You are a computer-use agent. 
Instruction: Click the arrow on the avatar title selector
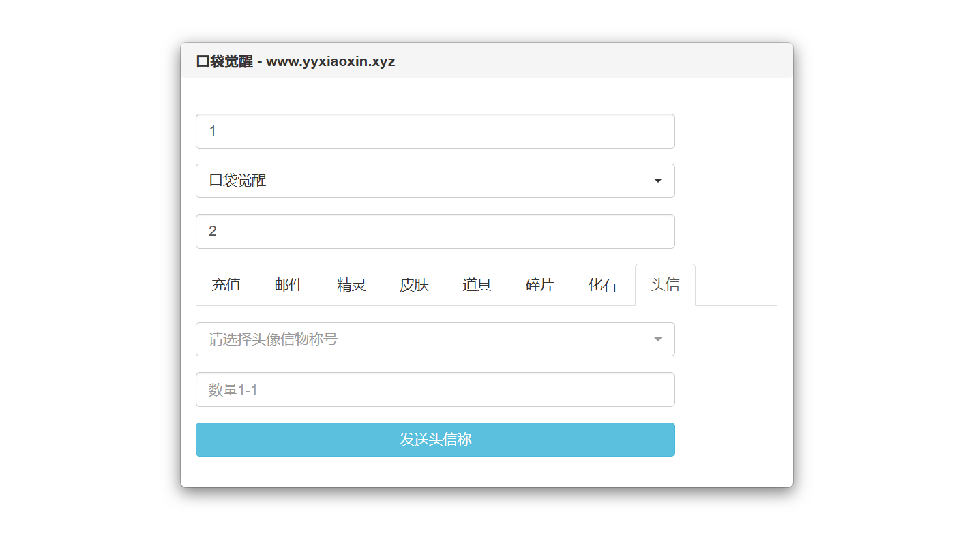coord(657,339)
